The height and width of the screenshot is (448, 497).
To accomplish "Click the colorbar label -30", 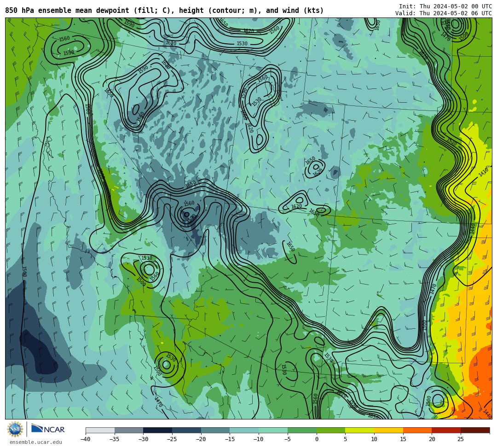I will pos(143,439).
